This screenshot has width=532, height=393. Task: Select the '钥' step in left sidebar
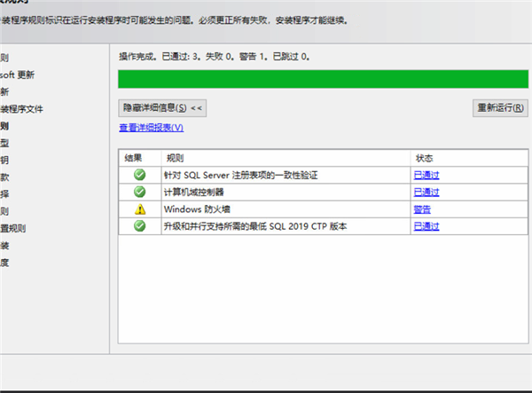(4, 160)
